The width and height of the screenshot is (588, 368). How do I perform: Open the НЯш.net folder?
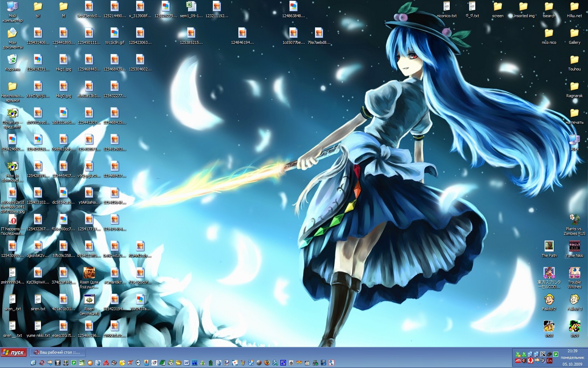[x=574, y=9]
